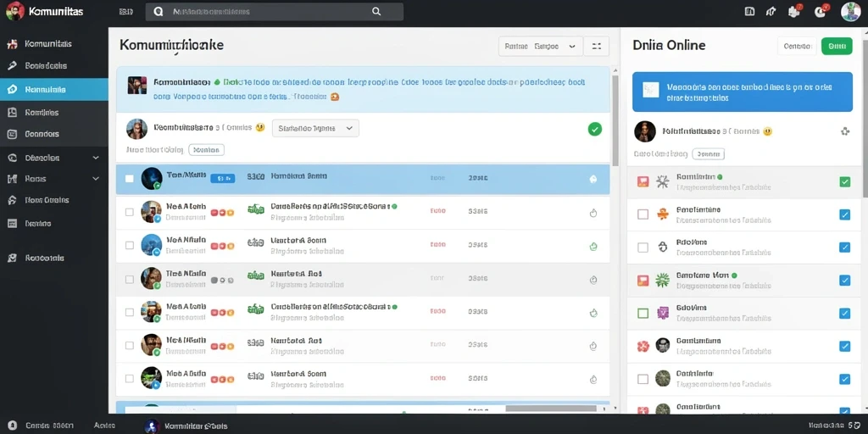Click the snowflake icon in the Online list
868x434 pixels.
663,181
